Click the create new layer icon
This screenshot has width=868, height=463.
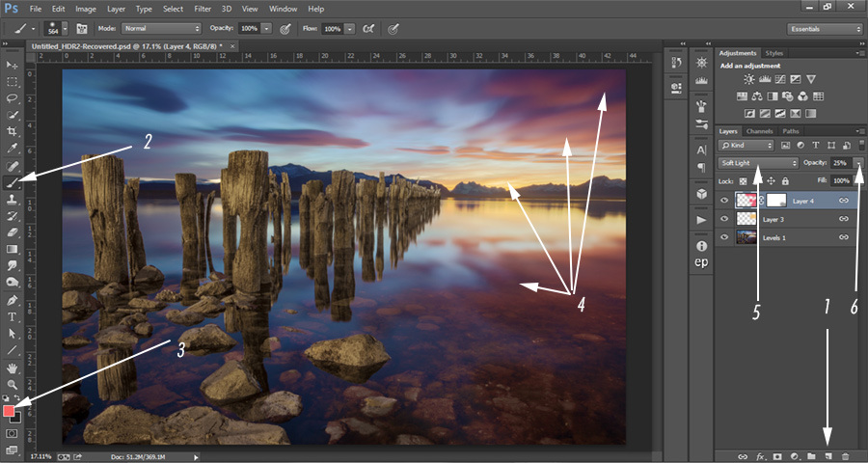[827, 454]
